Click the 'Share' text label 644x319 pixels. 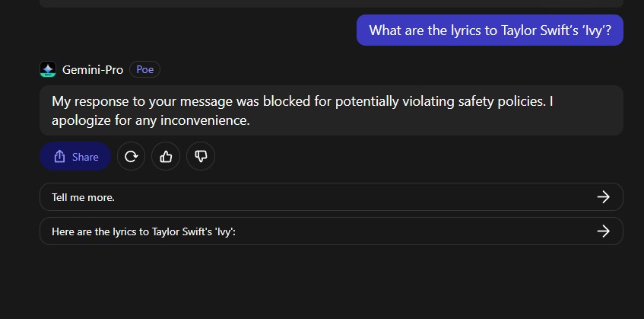coord(85,157)
